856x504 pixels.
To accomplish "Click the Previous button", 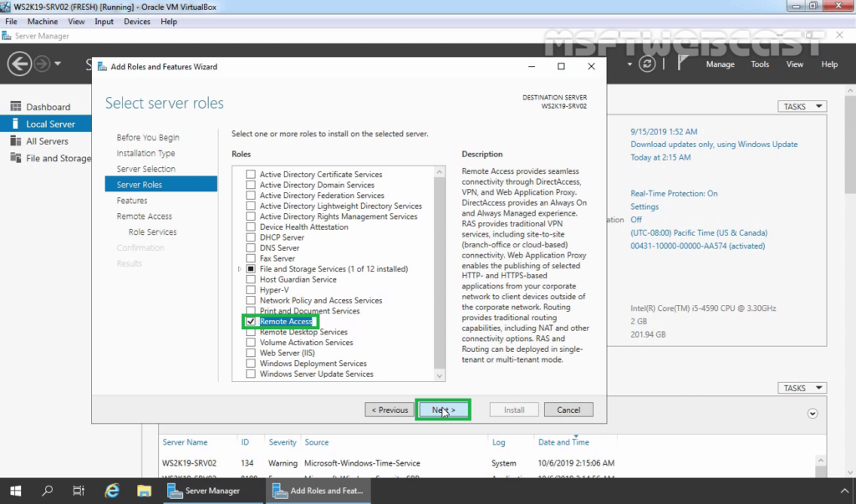I will (x=390, y=410).
